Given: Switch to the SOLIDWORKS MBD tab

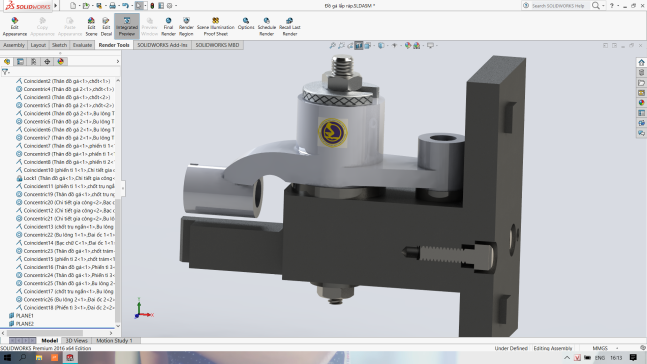Looking at the screenshot, I should 217,45.
